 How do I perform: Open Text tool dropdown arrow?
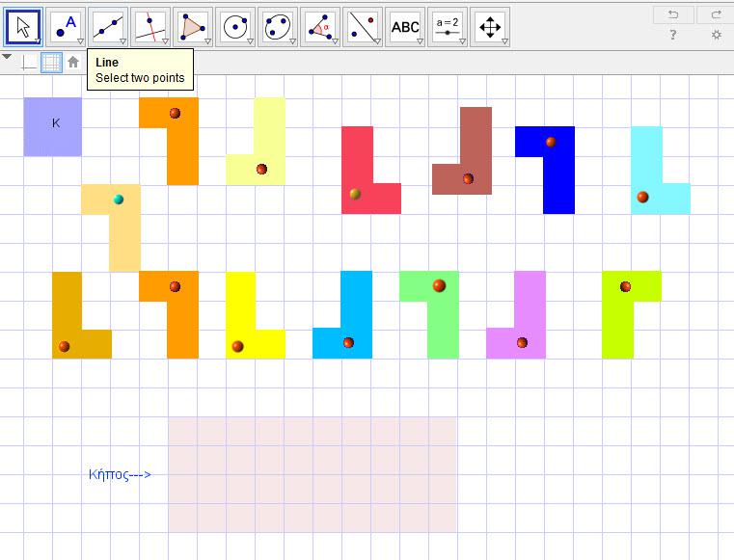(x=420, y=41)
